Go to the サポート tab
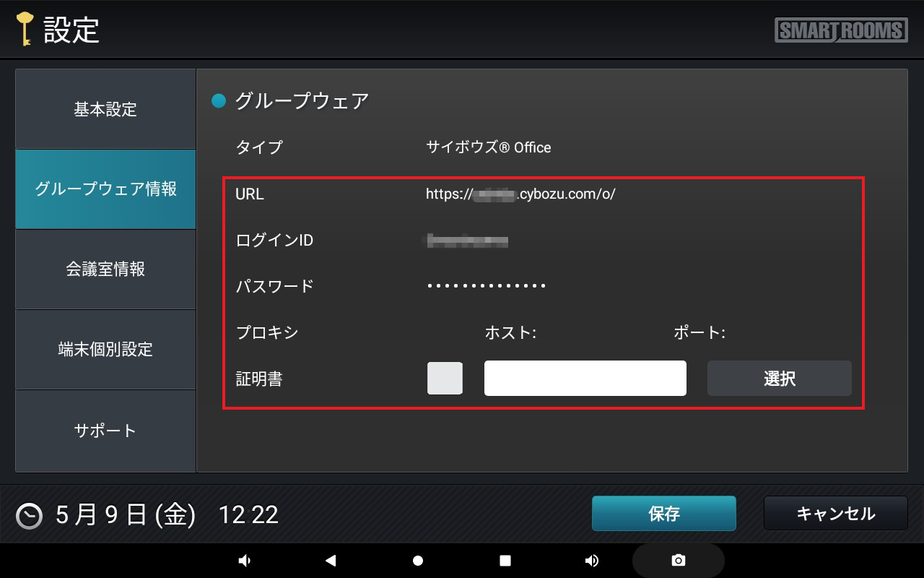Image resolution: width=924 pixels, height=578 pixels. point(105,431)
